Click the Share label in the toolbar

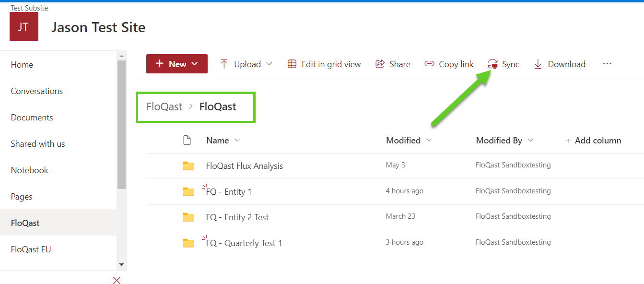[400, 64]
